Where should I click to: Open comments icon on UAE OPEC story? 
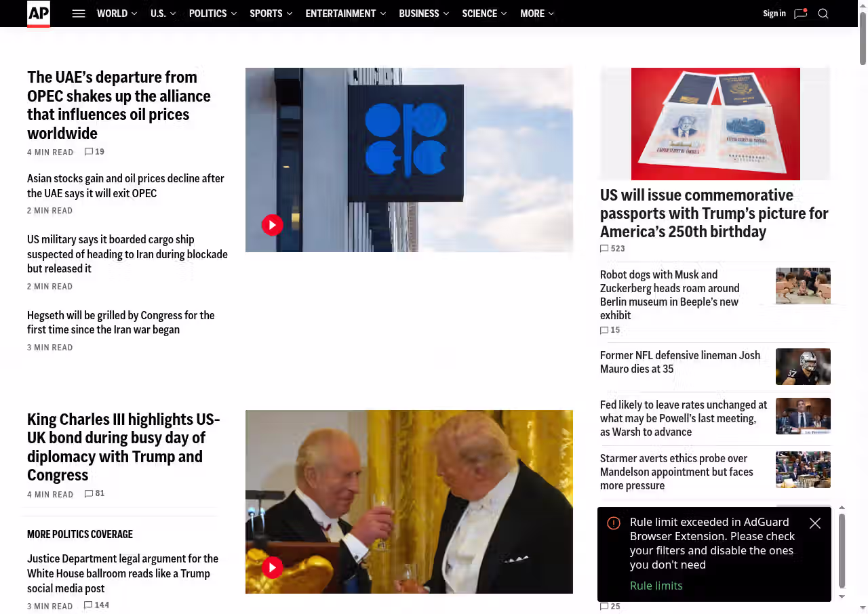pos(89,152)
